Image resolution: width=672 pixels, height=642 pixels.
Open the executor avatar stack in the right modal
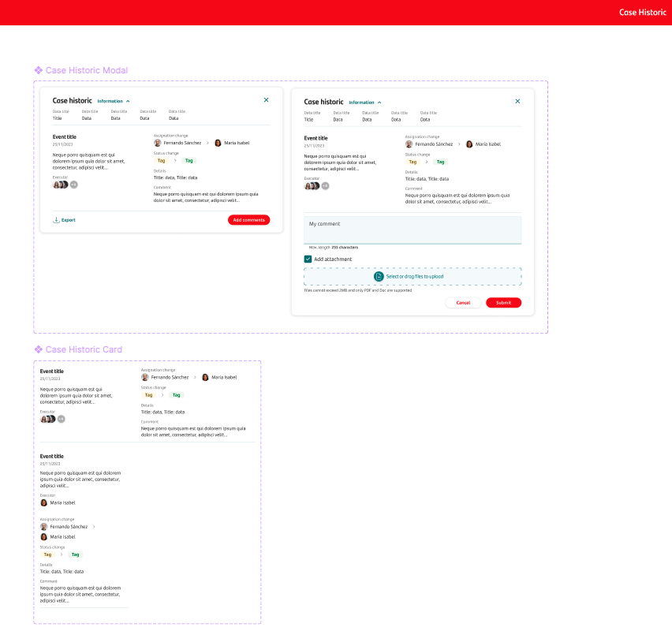(312, 186)
